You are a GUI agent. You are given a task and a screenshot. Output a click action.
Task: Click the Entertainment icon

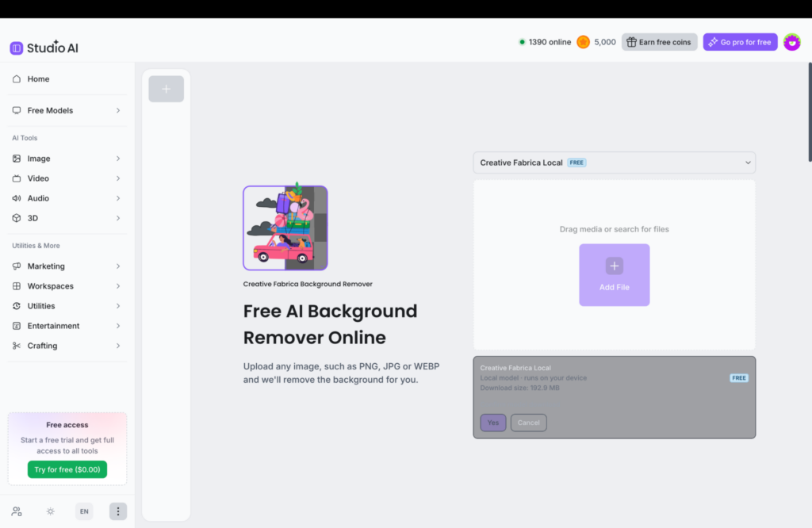pos(17,326)
